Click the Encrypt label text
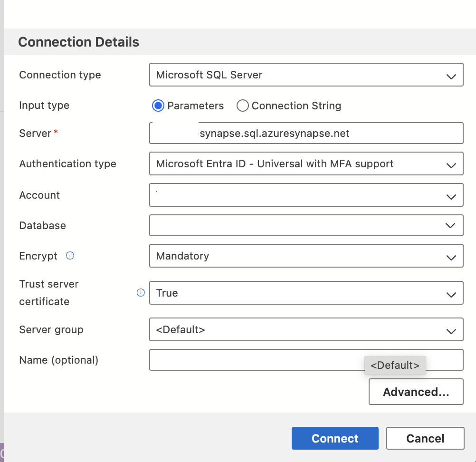The image size is (476, 462). tap(38, 256)
